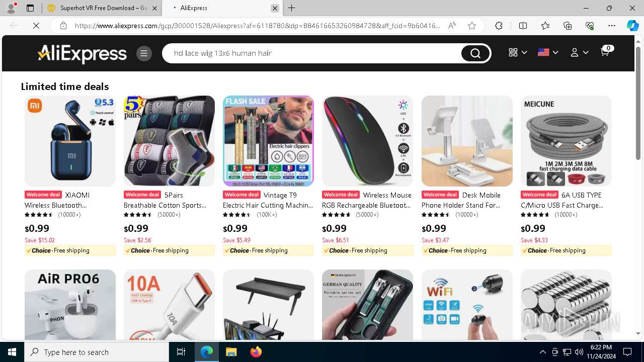Image resolution: width=644 pixels, height=362 pixels.
Task: Open the Desk Mobile Phone Holder Stand link
Action: click(461, 200)
